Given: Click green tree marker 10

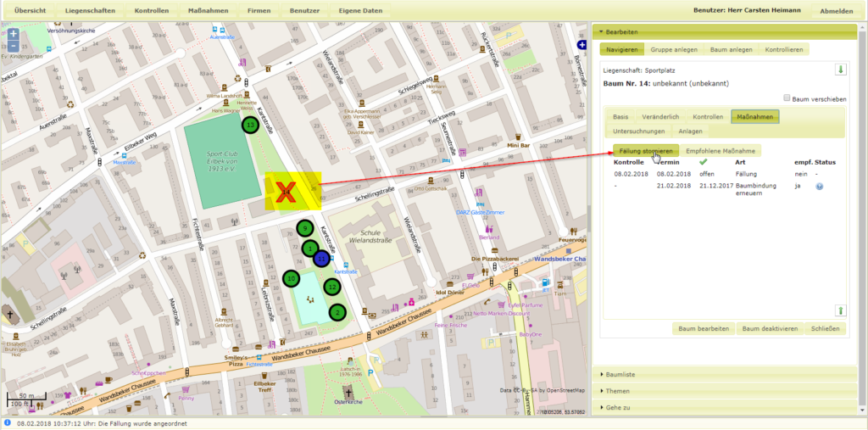Looking at the screenshot, I should 291,278.
